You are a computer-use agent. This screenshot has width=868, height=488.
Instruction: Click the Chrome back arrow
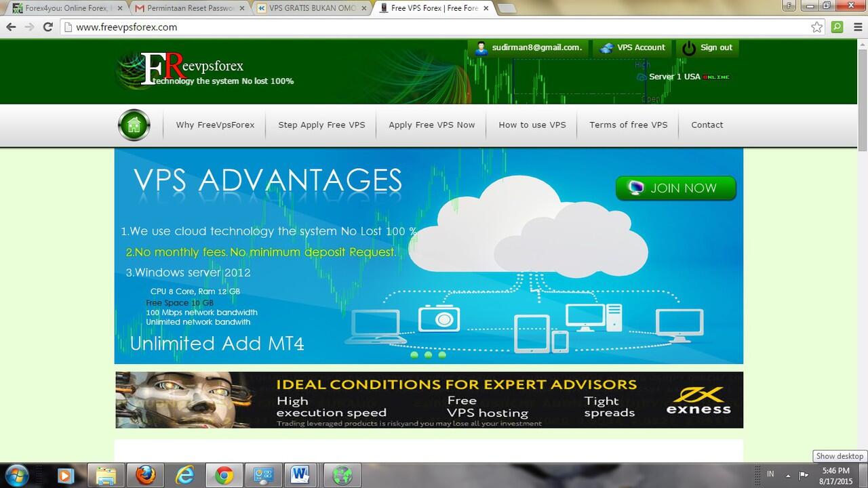point(11,27)
